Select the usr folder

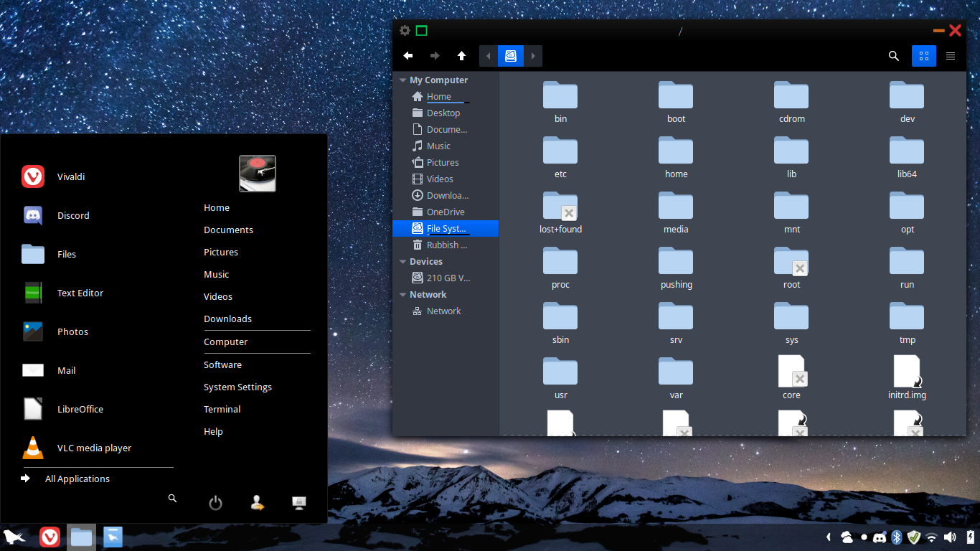pos(560,379)
